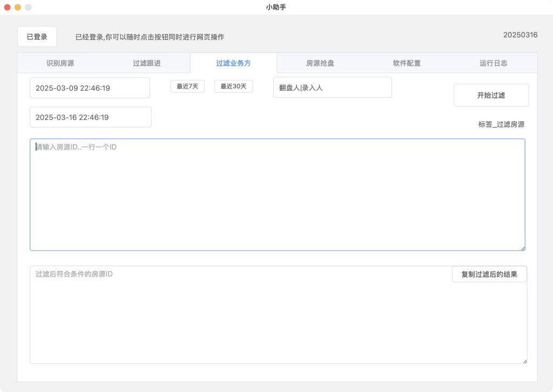The height and width of the screenshot is (392, 553).
Task: Set range with 最近30天 button
Action: click(x=233, y=86)
